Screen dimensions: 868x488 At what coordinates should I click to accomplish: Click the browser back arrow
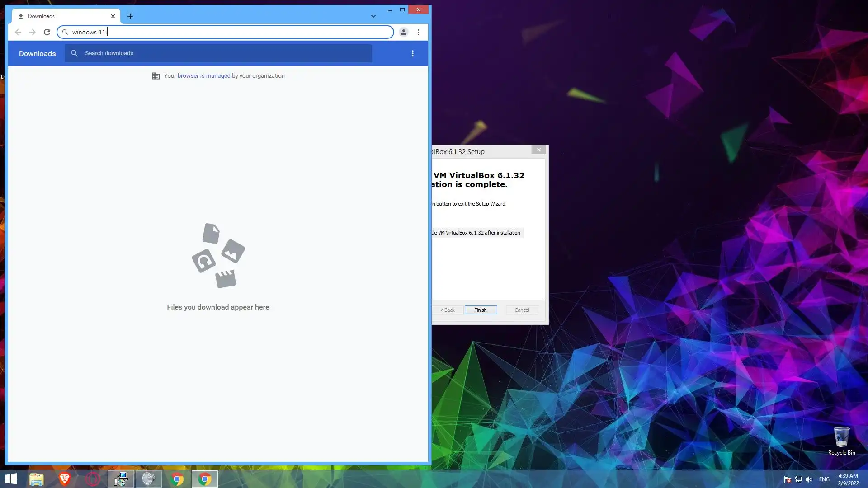[18, 32]
